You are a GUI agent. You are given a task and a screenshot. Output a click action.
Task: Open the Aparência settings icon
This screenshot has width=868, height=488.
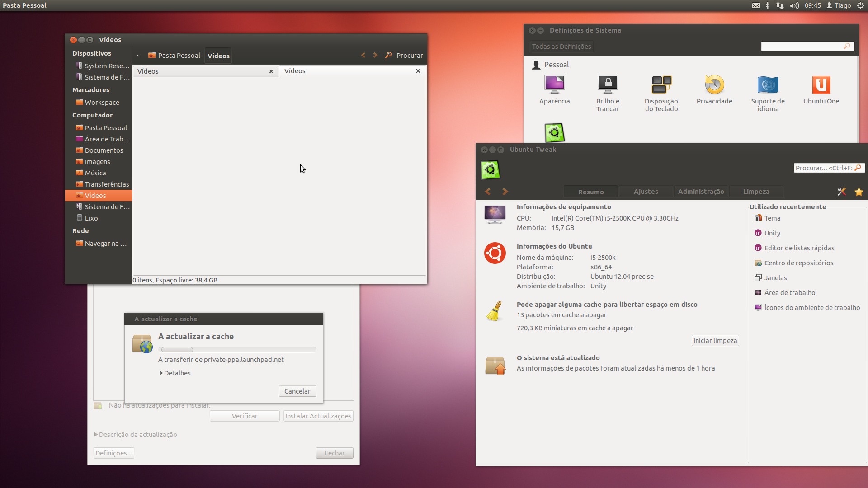point(554,85)
